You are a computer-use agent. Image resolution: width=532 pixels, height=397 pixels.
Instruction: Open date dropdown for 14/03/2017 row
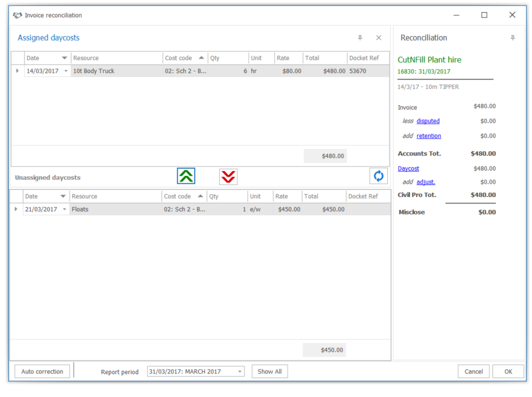click(66, 71)
